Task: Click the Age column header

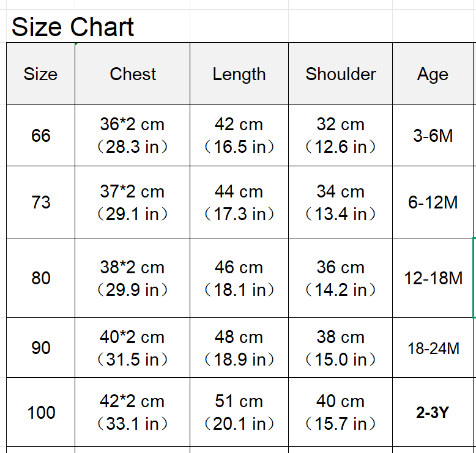Action: pyautogui.click(x=433, y=74)
